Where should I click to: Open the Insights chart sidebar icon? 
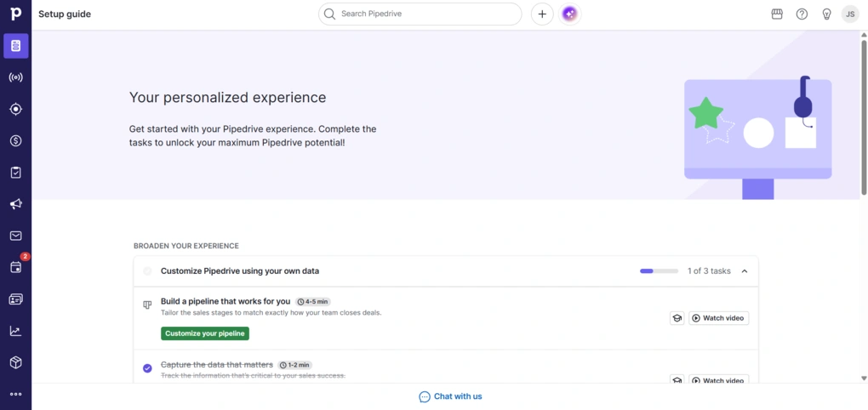16,331
